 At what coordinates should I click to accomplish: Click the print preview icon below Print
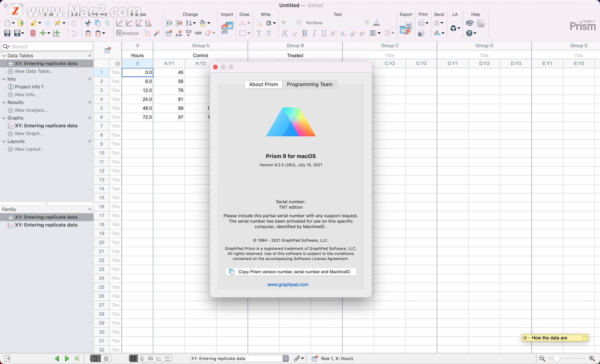[x=421, y=33]
